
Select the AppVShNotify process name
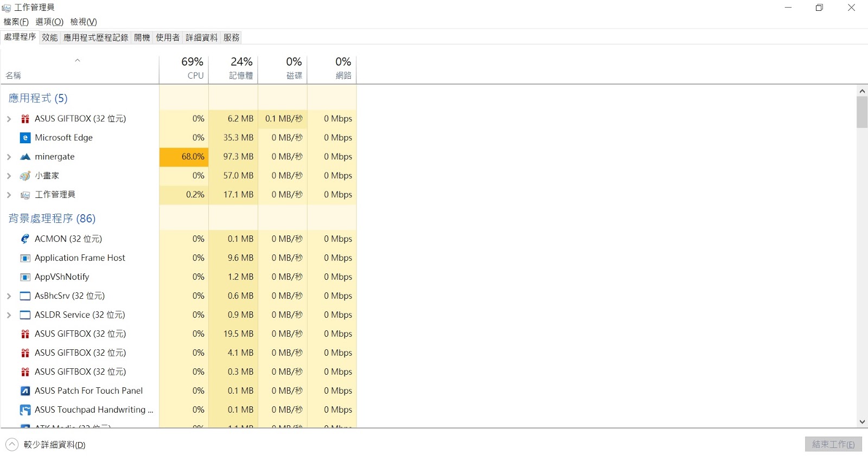point(62,277)
